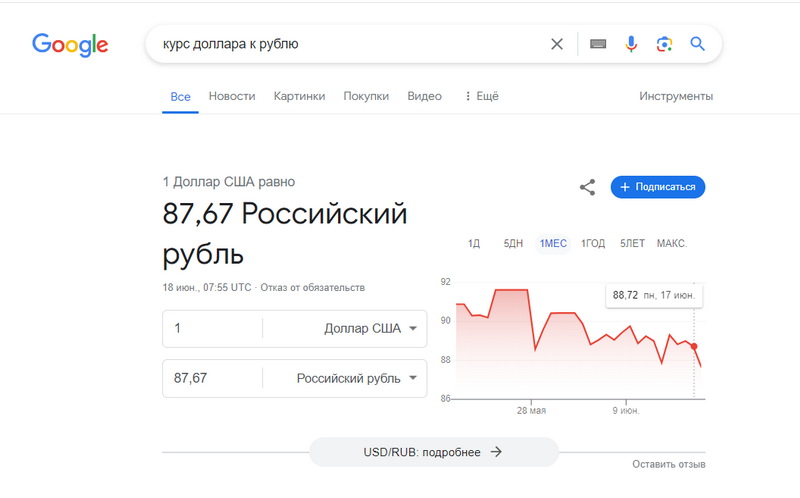The height and width of the screenshot is (498, 800).
Task: Start voice search with microphone icon
Action: (x=631, y=44)
